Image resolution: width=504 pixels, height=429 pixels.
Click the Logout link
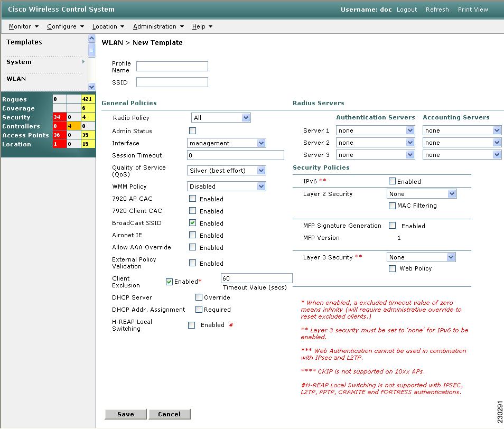[407, 10]
